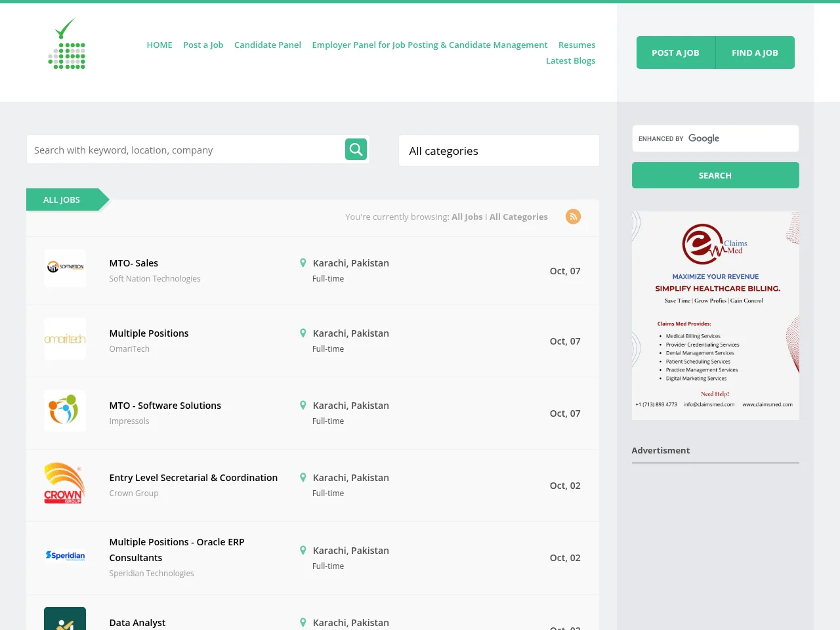
Task: Open the Crown Group company logo
Action: click(65, 483)
